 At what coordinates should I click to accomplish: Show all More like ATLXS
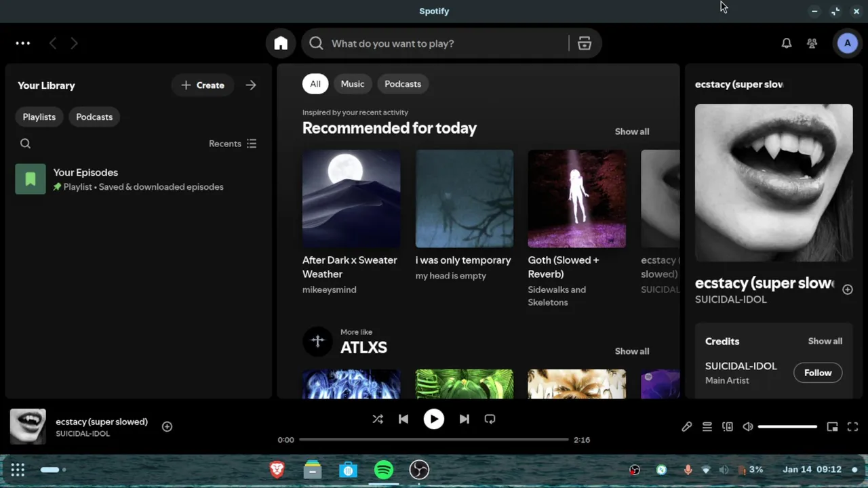tap(632, 351)
